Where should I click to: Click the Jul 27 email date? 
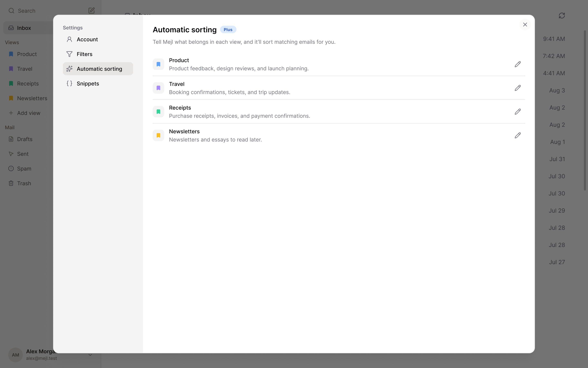pos(557,262)
